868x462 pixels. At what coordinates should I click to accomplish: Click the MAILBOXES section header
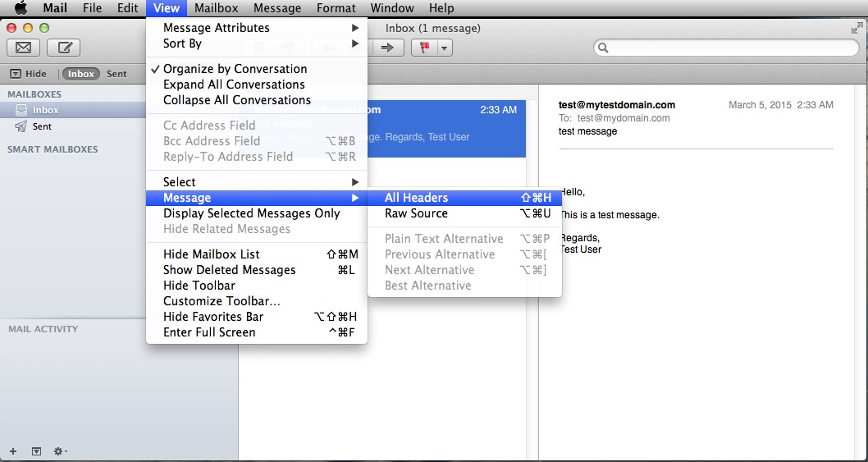[34, 94]
